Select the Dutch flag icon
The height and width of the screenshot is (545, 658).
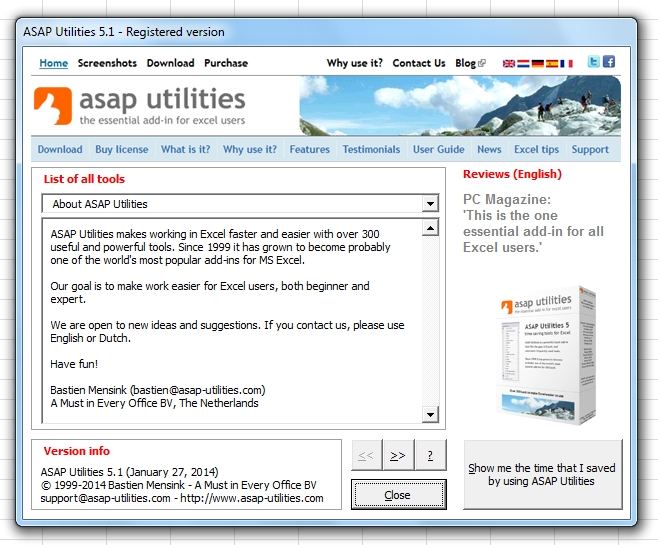pos(523,64)
